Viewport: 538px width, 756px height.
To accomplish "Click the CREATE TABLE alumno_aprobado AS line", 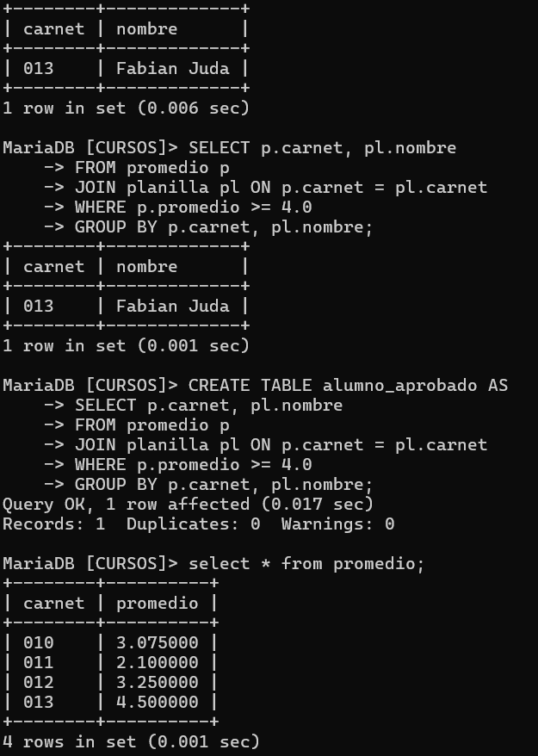I will pyautogui.click(x=256, y=386).
